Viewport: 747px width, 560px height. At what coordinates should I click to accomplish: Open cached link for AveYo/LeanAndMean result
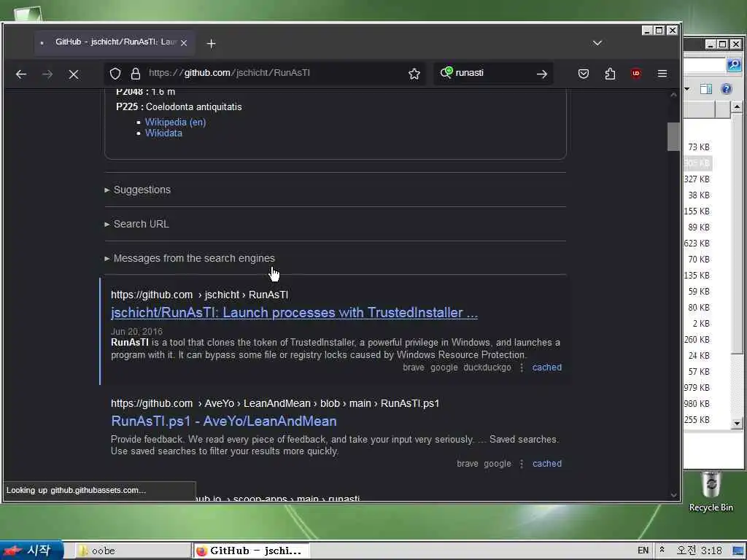(x=547, y=463)
